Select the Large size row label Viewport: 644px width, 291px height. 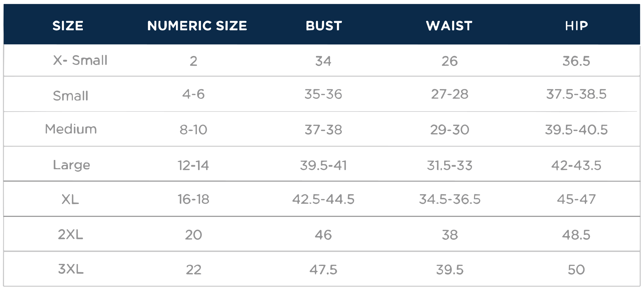72,165
